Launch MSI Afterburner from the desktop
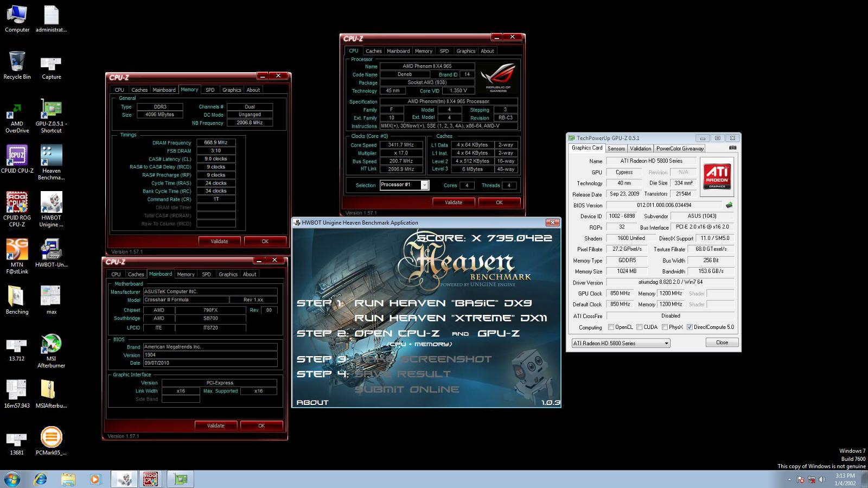The width and height of the screenshot is (868, 488). click(x=51, y=351)
